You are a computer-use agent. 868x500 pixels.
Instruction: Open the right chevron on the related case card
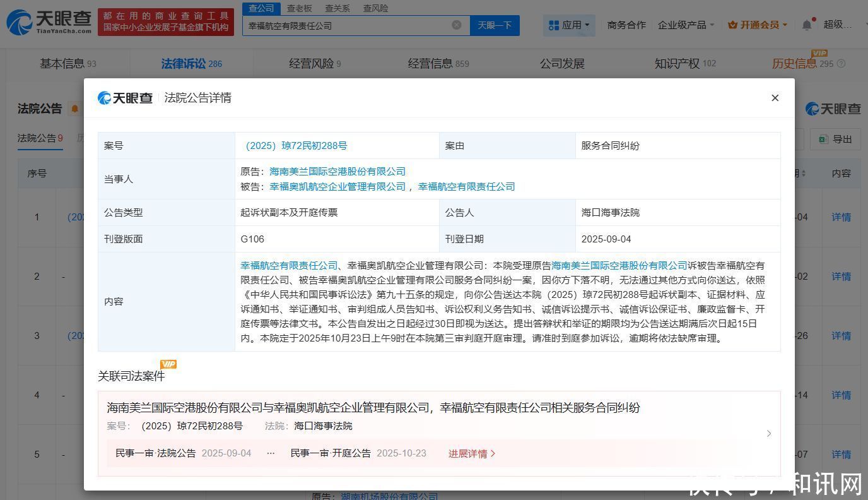769,434
